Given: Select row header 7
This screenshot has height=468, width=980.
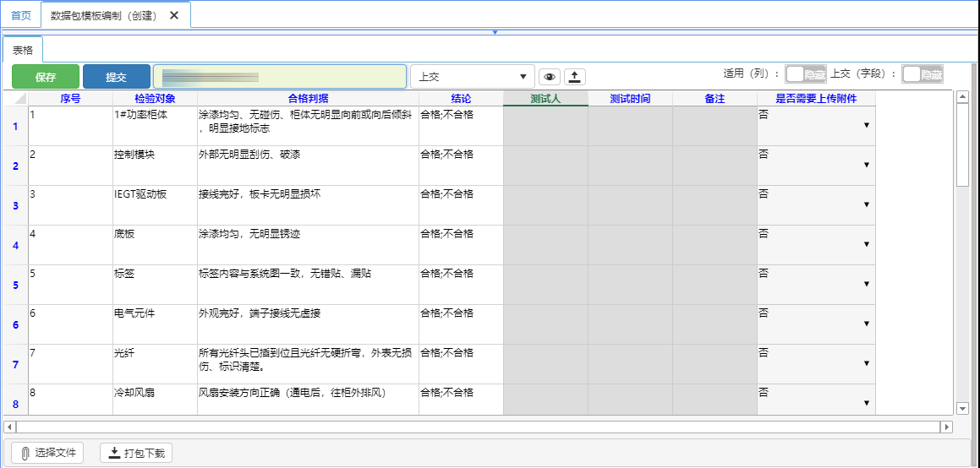Looking at the screenshot, I should 15,364.
